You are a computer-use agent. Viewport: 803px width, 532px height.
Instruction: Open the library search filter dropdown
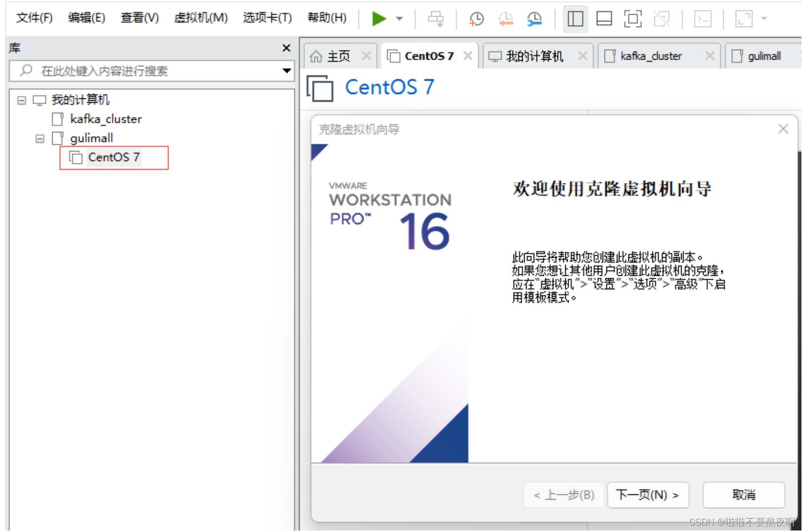pos(286,71)
